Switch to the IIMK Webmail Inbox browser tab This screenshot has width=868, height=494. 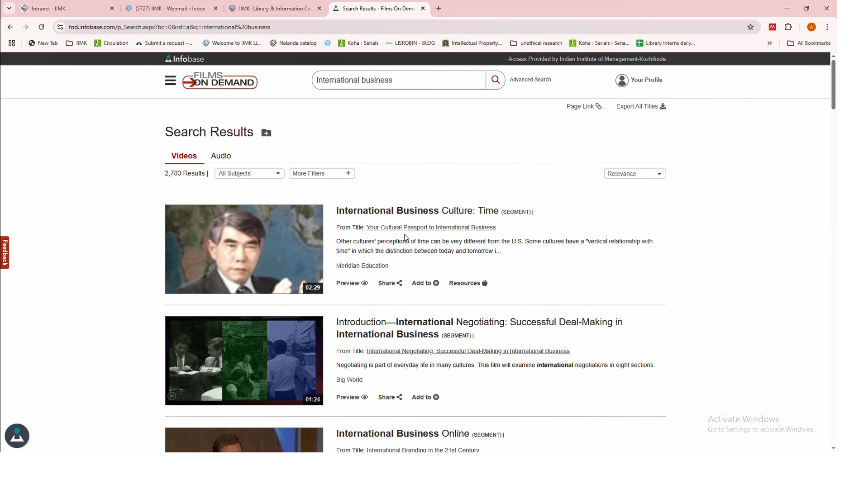pyautogui.click(x=170, y=9)
